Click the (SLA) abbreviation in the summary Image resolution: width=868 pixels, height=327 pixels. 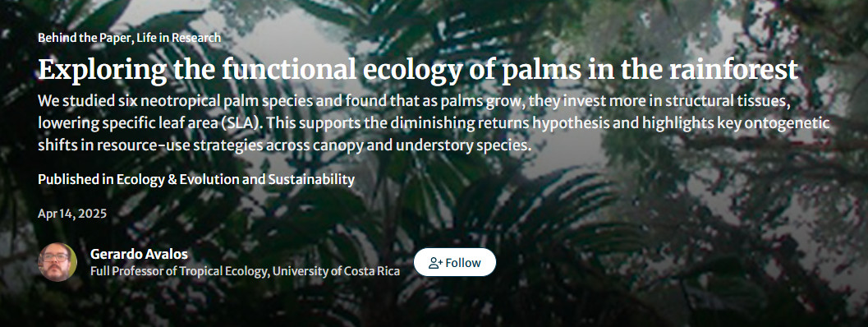click(x=242, y=122)
